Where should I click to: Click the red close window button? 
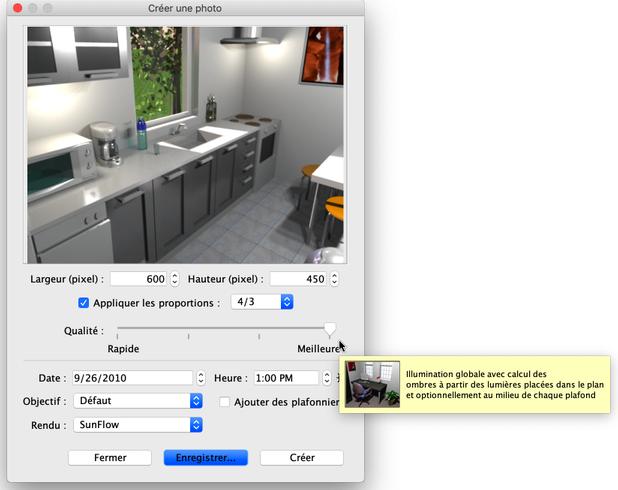17,8
